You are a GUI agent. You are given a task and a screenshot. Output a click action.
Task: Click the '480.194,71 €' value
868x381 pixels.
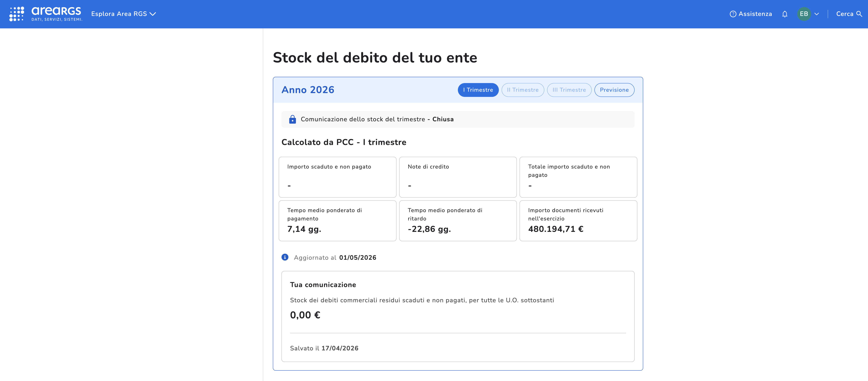point(556,229)
